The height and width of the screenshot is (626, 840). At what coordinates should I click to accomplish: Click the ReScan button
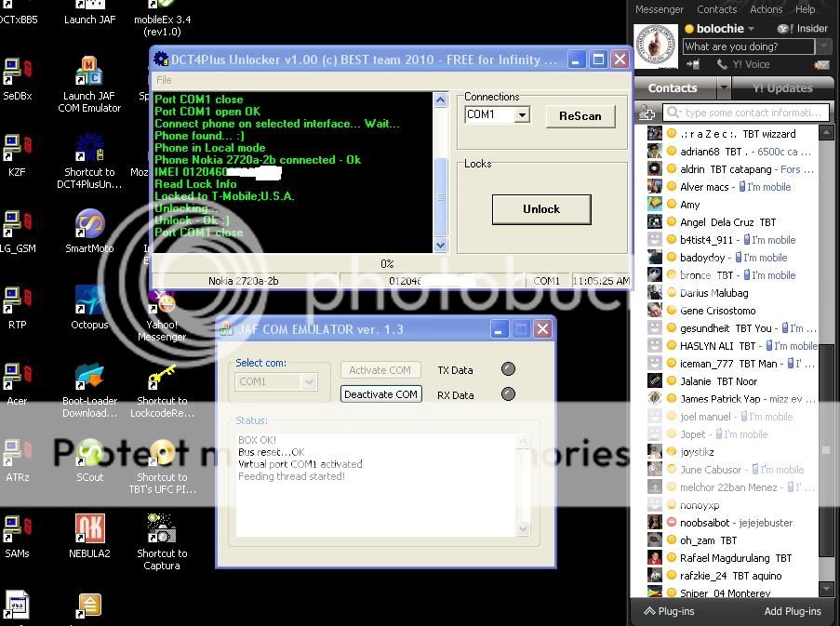580,116
